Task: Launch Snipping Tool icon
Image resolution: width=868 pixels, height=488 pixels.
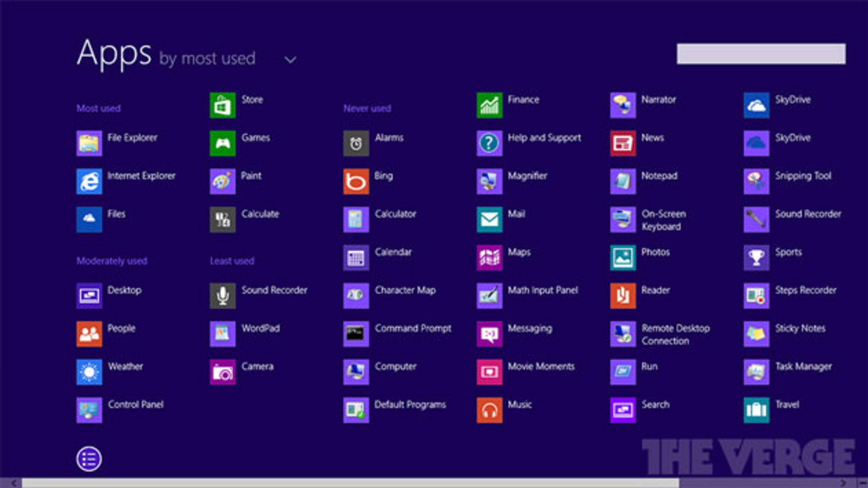Action: (x=756, y=181)
